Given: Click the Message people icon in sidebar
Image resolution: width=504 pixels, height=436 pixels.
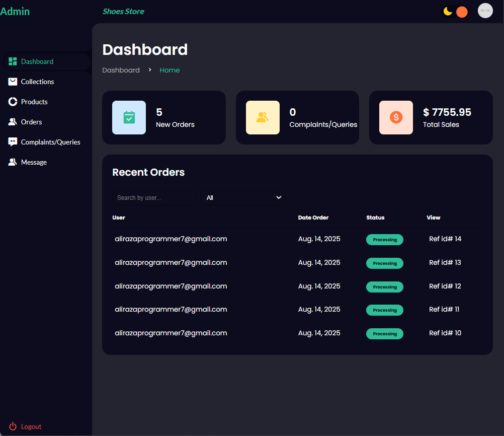Looking at the screenshot, I should pos(13,162).
